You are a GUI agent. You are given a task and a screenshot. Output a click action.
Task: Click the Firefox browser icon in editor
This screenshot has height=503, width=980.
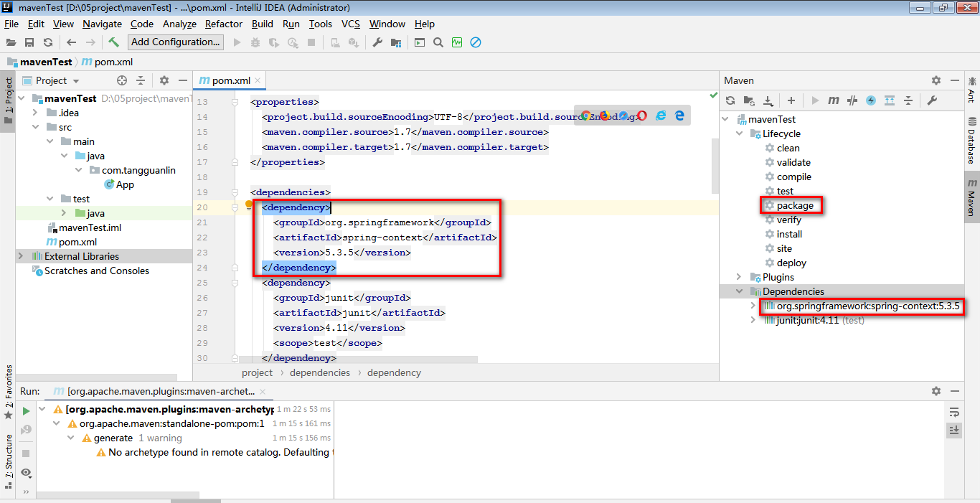(605, 115)
